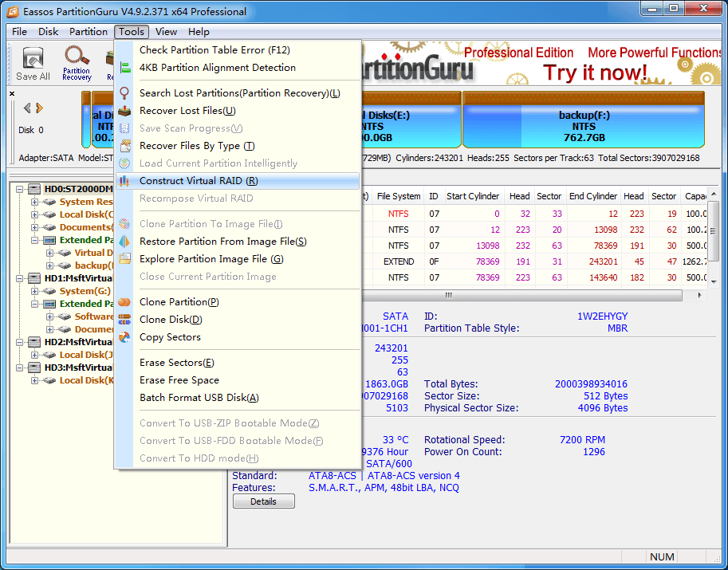
Task: Expand the System Res partition node
Action: click(x=34, y=202)
